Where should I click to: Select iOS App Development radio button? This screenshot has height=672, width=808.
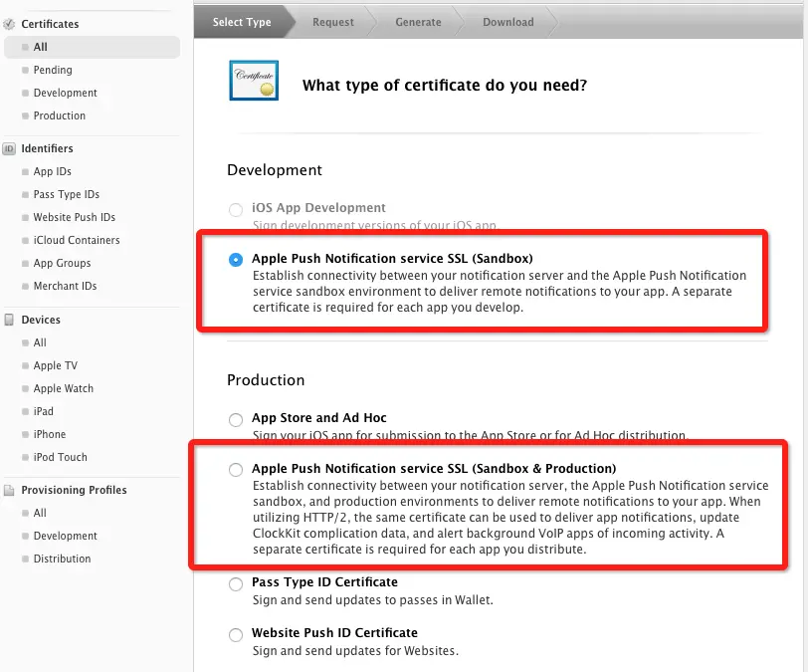click(236, 209)
